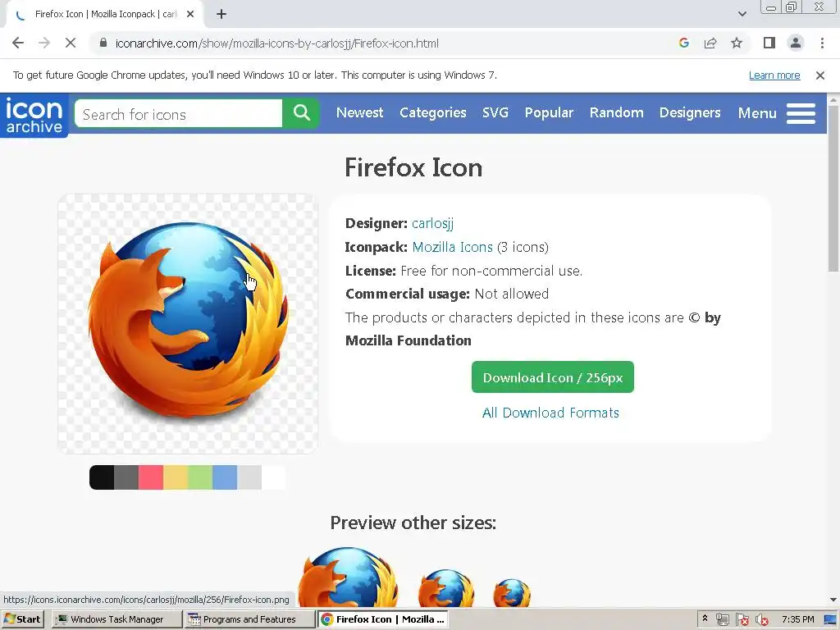Click the address bar URL
This screenshot has width=840, height=630.
[x=277, y=43]
